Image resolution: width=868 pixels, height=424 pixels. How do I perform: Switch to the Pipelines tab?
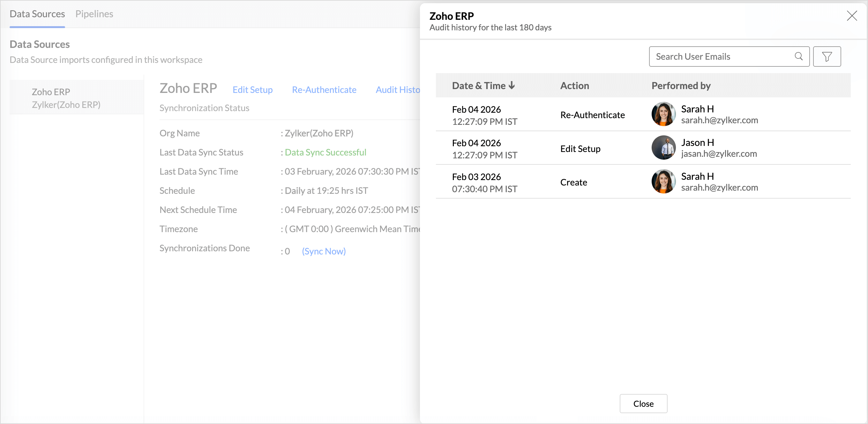[94, 14]
